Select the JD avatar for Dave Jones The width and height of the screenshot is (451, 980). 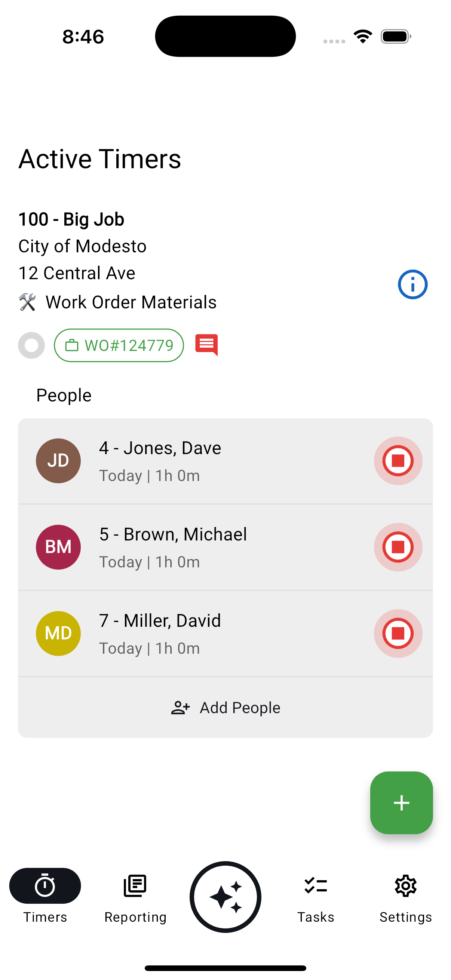click(x=58, y=460)
